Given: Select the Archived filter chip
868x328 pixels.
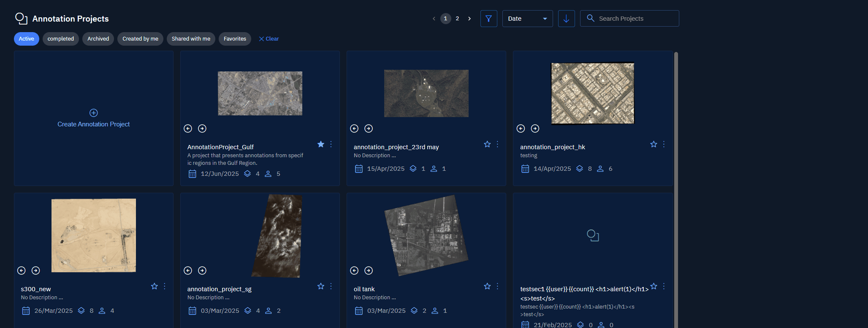Looking at the screenshot, I should coord(98,39).
